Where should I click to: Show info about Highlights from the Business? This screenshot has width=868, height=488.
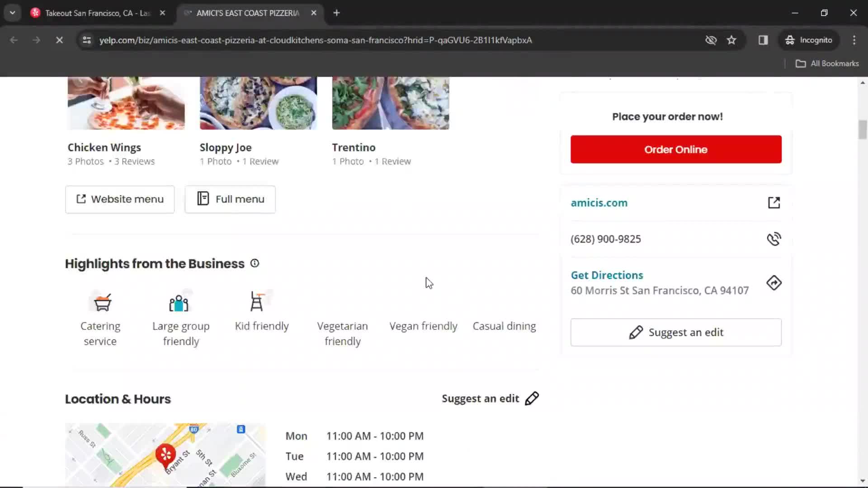tap(255, 263)
